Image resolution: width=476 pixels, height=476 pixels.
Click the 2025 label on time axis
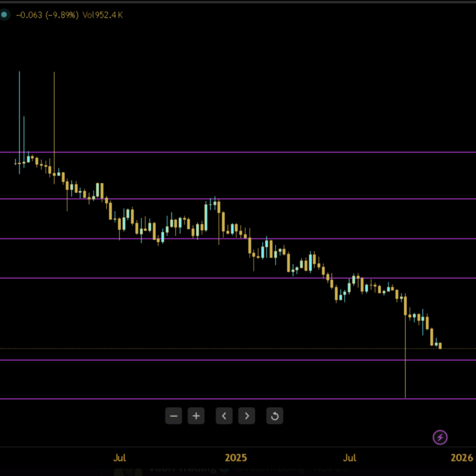236,458
